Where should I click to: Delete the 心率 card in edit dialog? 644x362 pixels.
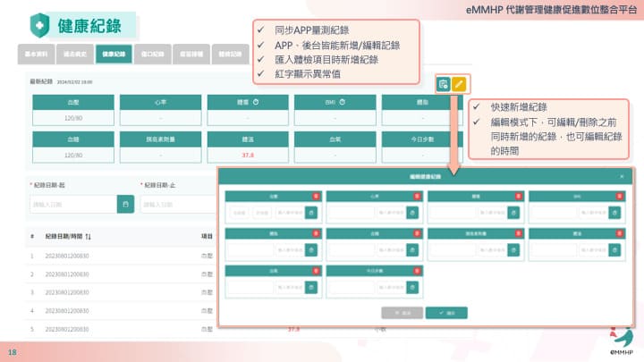pos(417,194)
